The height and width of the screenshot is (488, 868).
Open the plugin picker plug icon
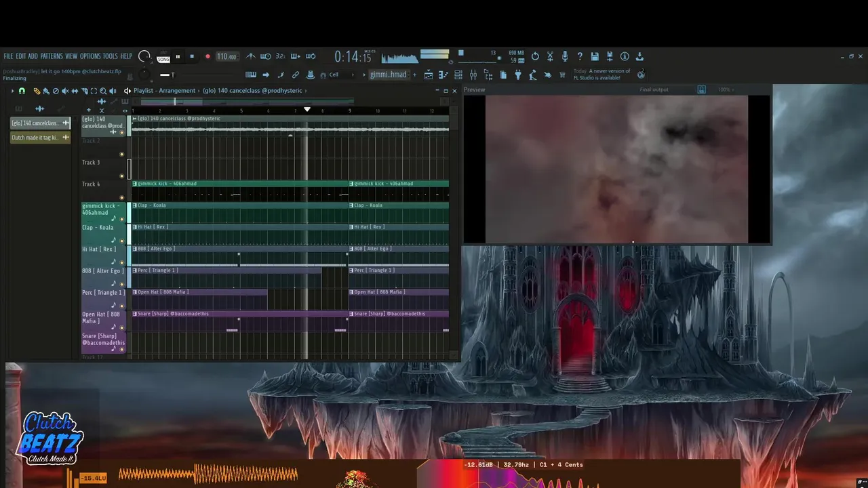pos(518,75)
